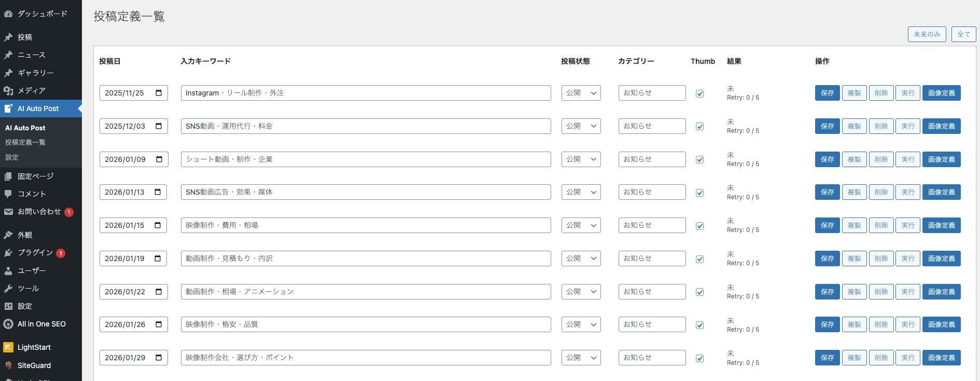Open 設定 under AI Auto Post submenu

pyautogui.click(x=12, y=157)
